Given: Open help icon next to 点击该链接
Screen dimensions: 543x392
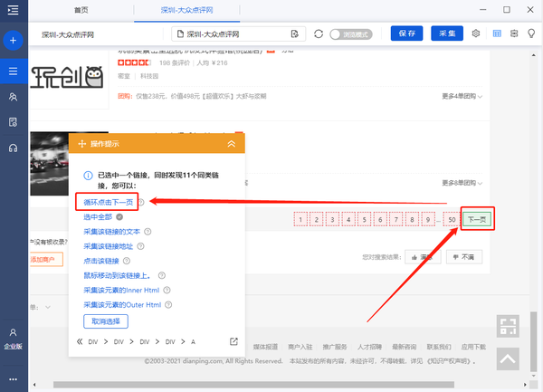Looking at the screenshot, I should (127, 261).
